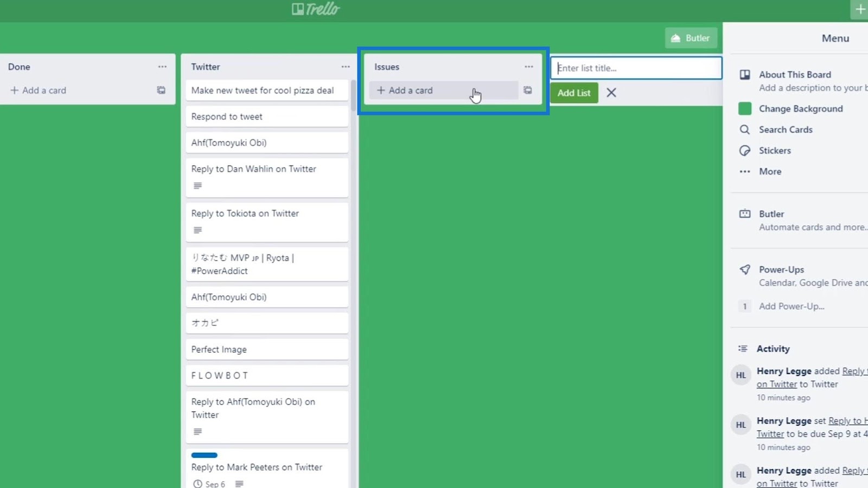The height and width of the screenshot is (488, 868).
Task: Click Add Power-Up... link
Action: [792, 306]
